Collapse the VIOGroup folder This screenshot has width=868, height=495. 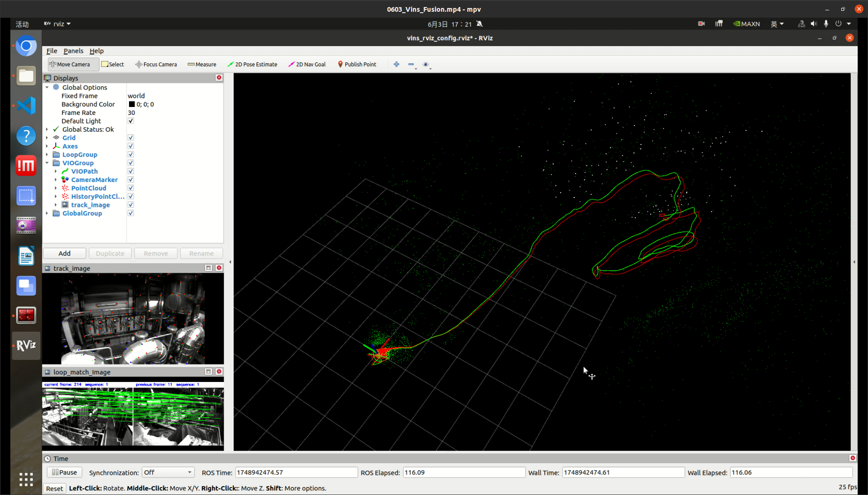point(47,163)
